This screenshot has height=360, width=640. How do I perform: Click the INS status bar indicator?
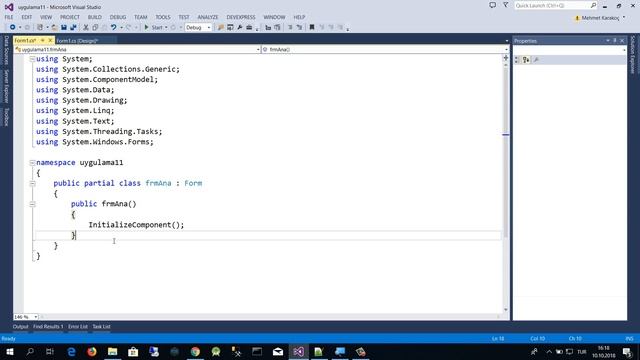[629, 338]
